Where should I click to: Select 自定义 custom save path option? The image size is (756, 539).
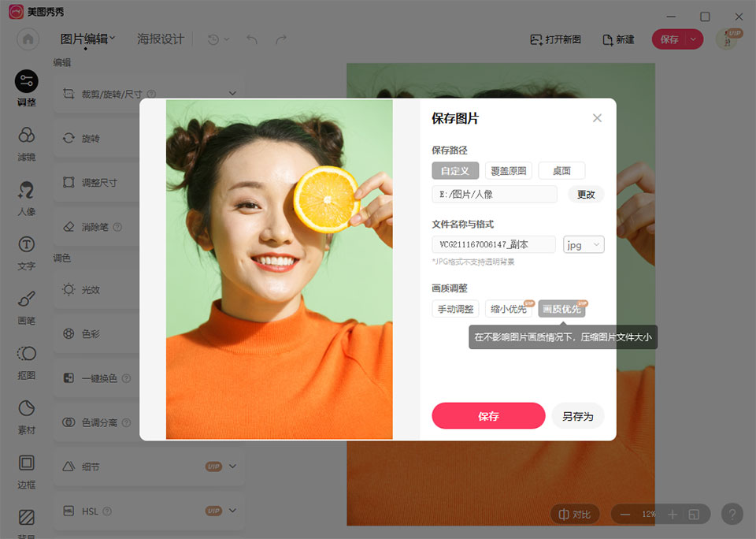tap(455, 171)
